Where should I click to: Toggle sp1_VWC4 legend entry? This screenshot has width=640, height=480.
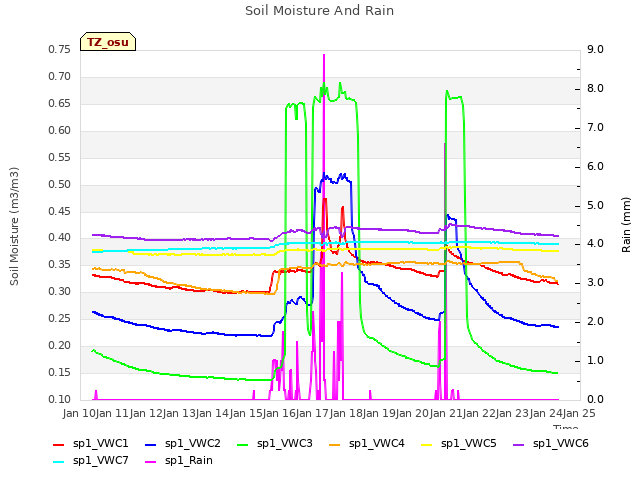367,444
